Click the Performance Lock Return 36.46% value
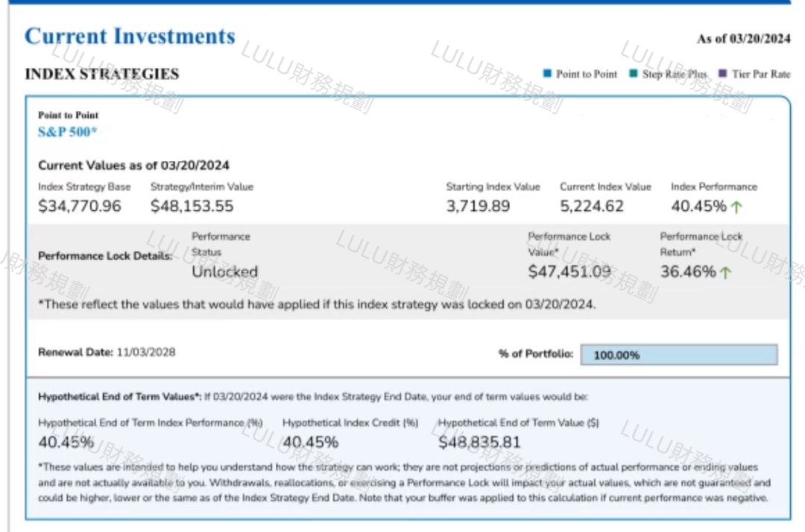This screenshot has height=532, width=805. [x=688, y=271]
